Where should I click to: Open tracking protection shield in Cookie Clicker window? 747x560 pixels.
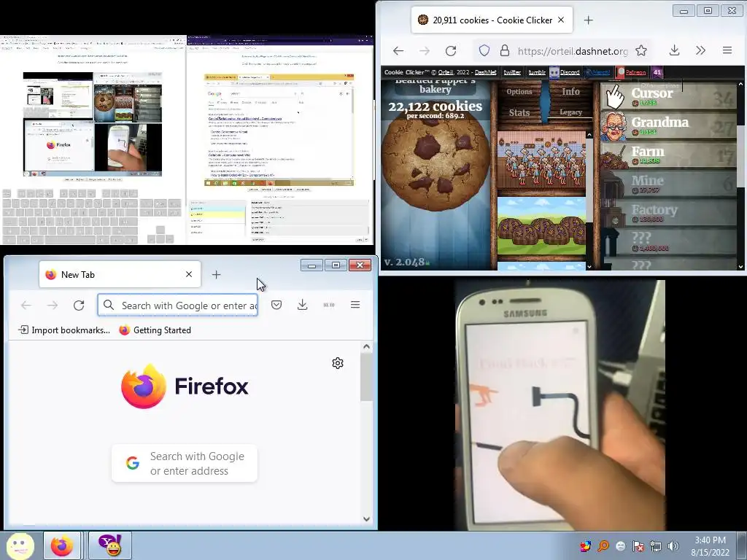click(x=484, y=50)
